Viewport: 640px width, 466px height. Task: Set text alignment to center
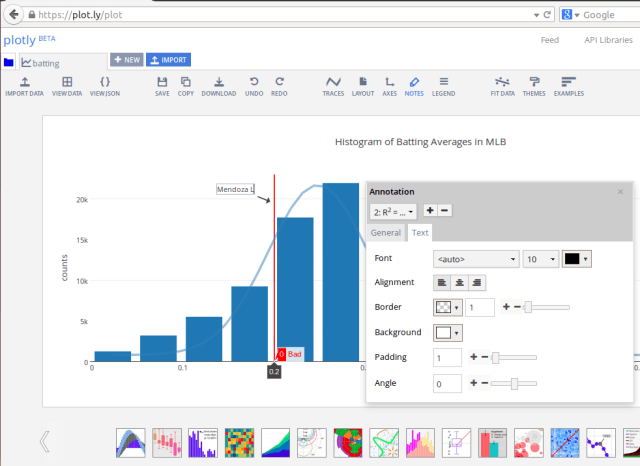(x=460, y=283)
